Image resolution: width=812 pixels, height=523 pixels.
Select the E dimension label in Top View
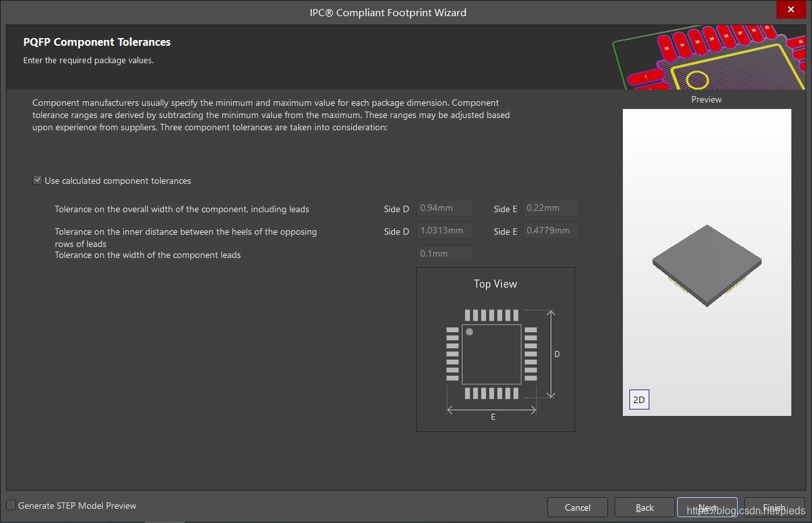point(493,417)
